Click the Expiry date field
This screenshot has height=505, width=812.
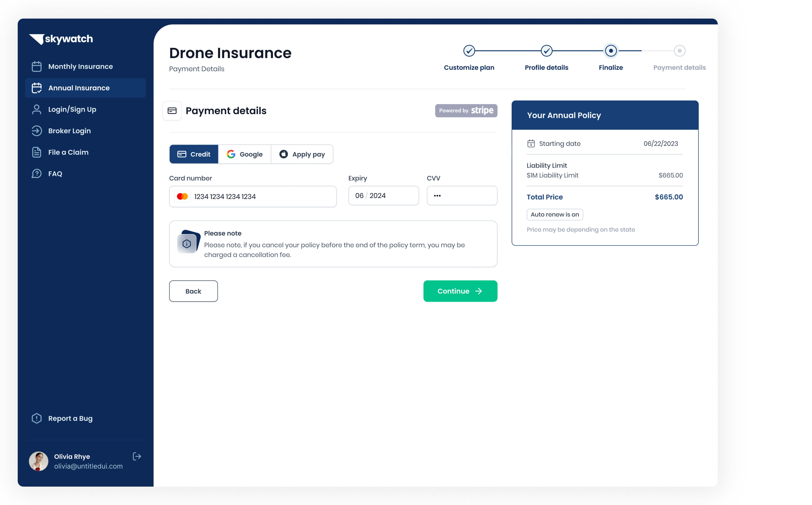pyautogui.click(x=384, y=195)
